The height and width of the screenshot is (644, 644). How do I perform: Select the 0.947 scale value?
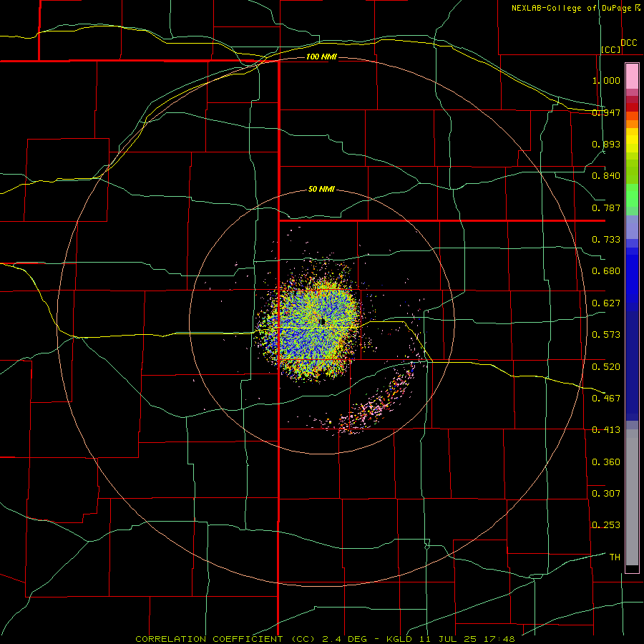(606, 112)
